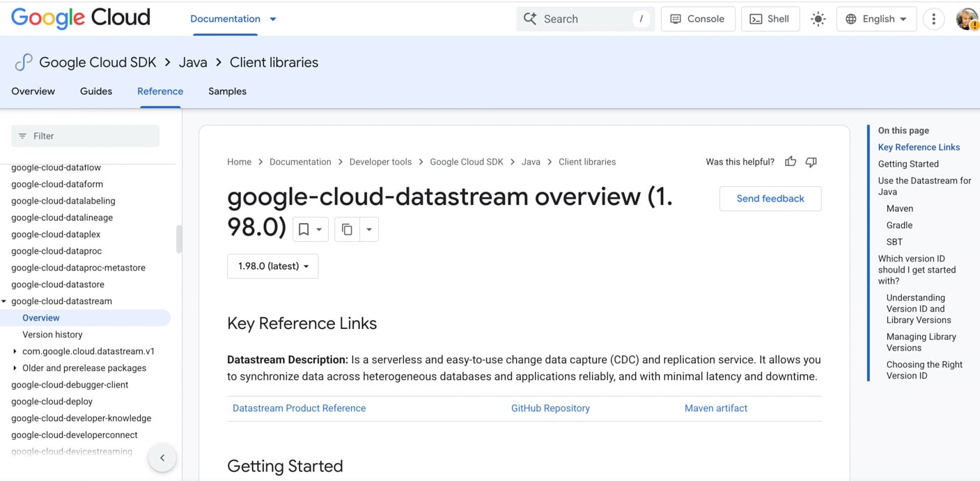980x481 pixels.
Task: Expand com.google.cloud.datastream.v1 node
Action: [15, 351]
